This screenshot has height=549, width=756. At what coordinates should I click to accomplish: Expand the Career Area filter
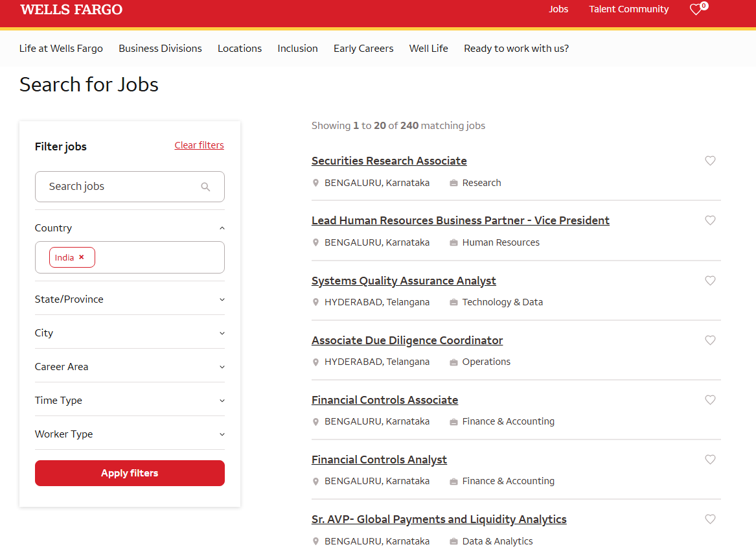130,367
